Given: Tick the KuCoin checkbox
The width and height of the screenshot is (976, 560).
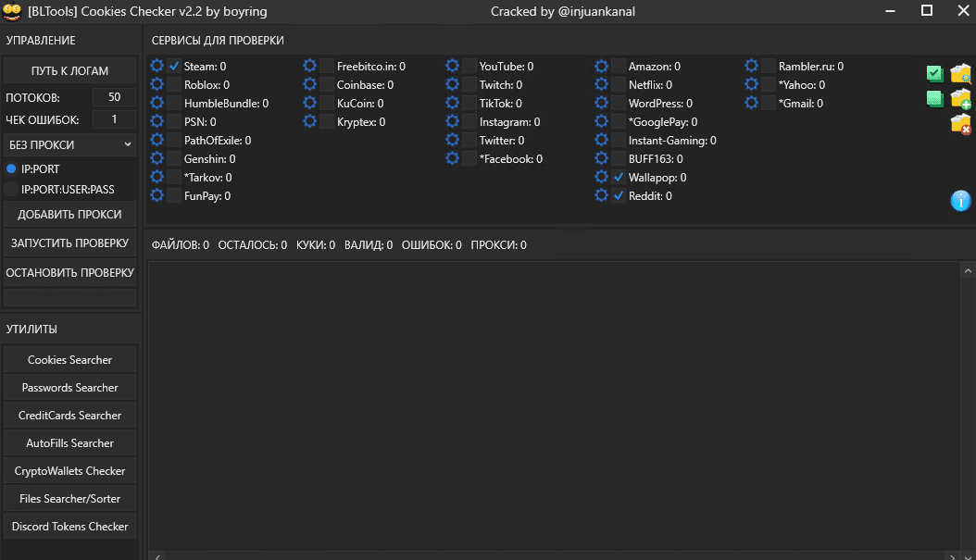Looking at the screenshot, I should (x=327, y=104).
